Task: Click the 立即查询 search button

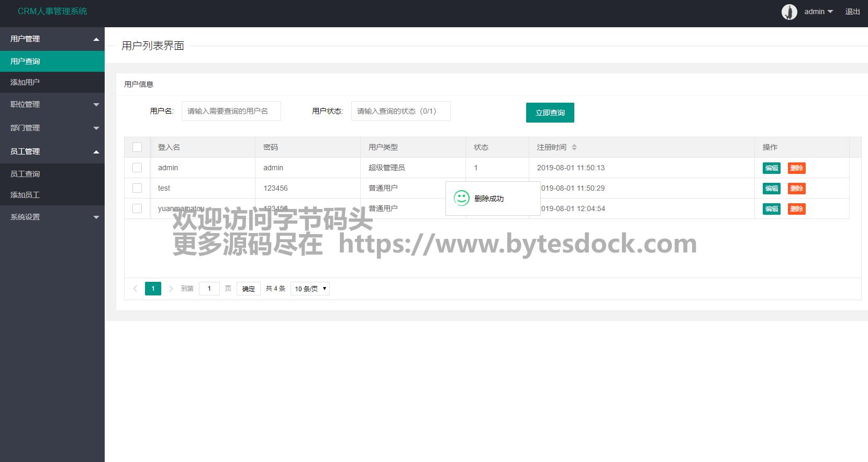Action: [550, 113]
